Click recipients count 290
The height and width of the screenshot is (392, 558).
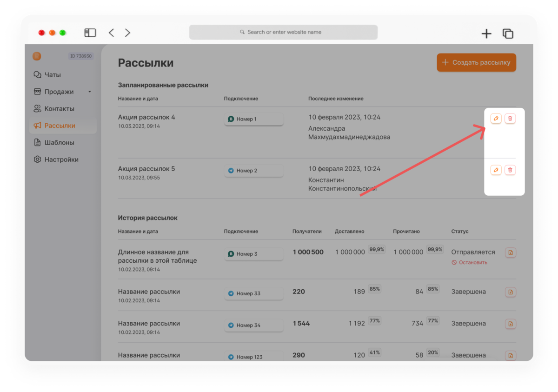pos(299,355)
